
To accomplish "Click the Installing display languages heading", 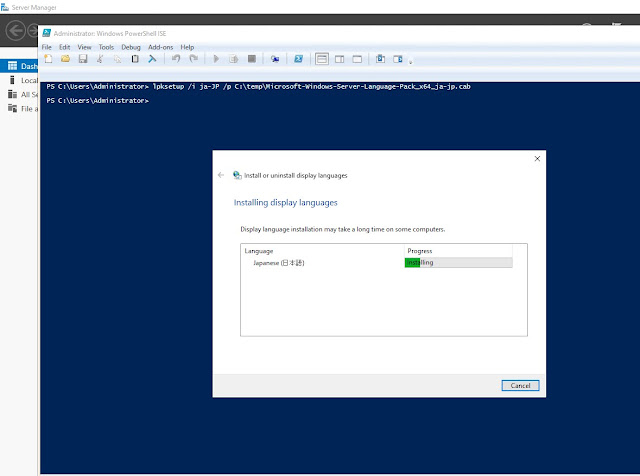I will pyautogui.click(x=285, y=202).
